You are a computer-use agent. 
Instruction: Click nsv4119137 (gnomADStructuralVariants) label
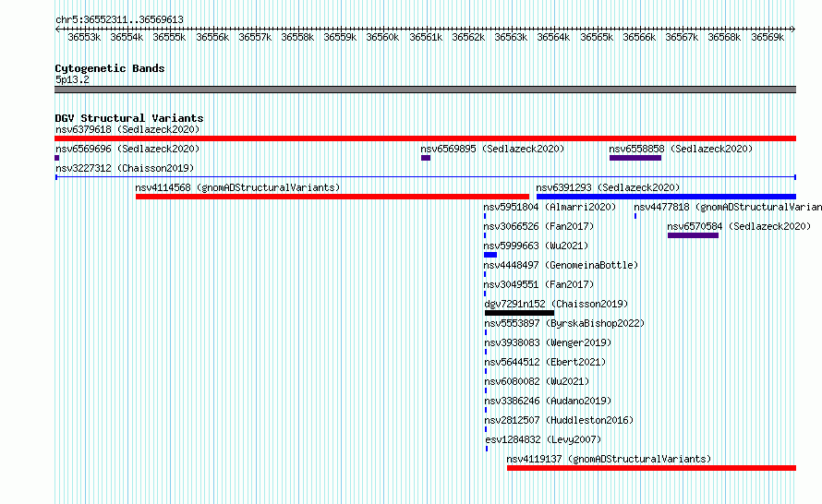(x=609, y=459)
